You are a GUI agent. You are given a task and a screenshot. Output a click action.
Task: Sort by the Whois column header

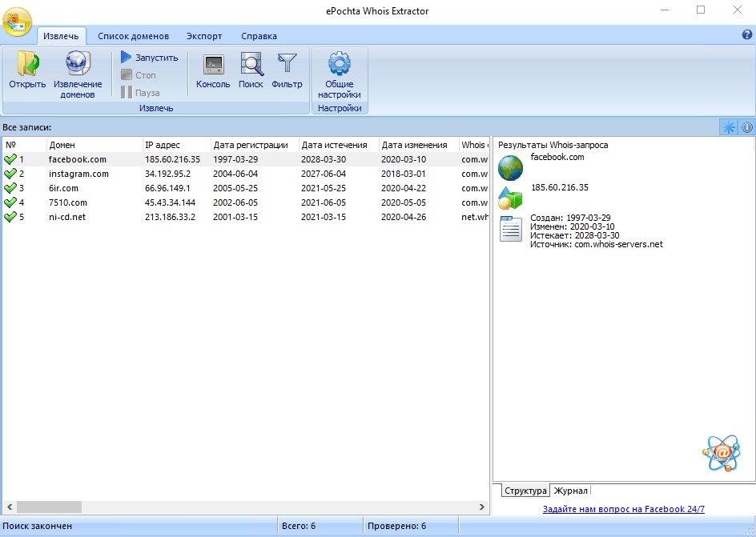point(474,145)
